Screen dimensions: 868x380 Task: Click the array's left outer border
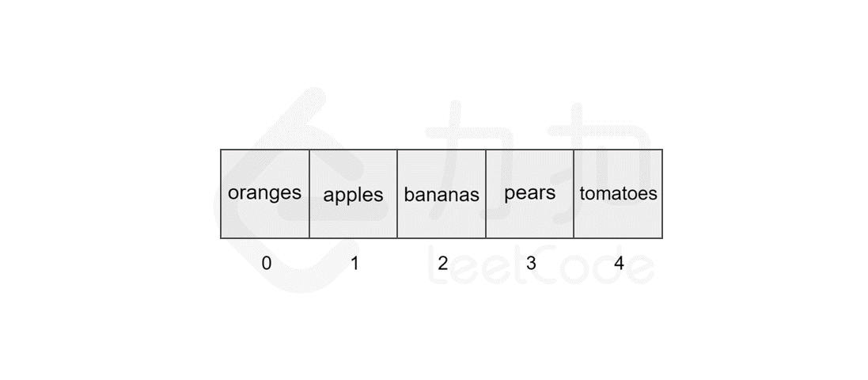click(x=221, y=194)
